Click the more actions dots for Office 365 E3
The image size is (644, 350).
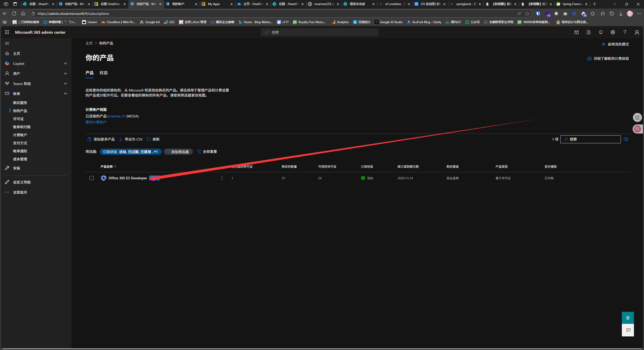(222, 178)
